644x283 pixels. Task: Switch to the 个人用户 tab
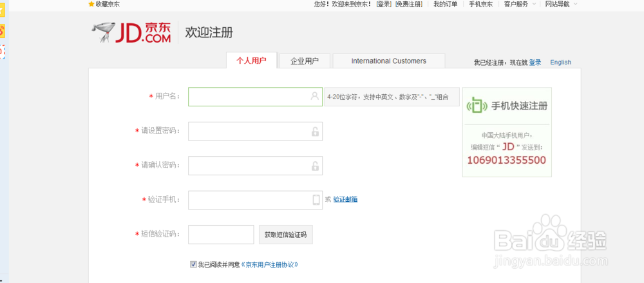[251, 61]
